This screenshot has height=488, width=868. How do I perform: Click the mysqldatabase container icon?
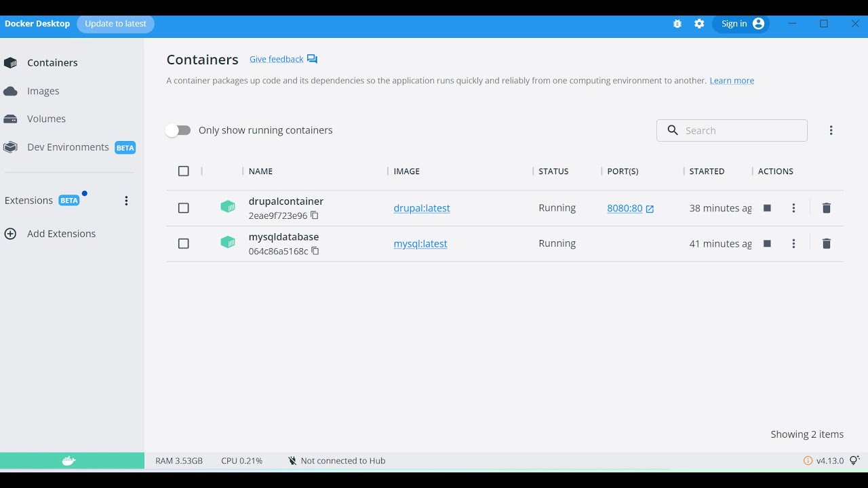(228, 242)
